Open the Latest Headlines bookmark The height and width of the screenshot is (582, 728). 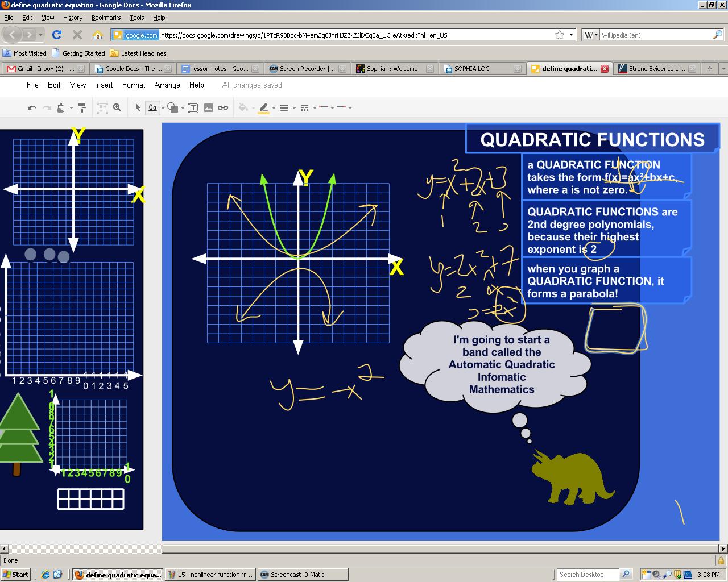coord(138,53)
